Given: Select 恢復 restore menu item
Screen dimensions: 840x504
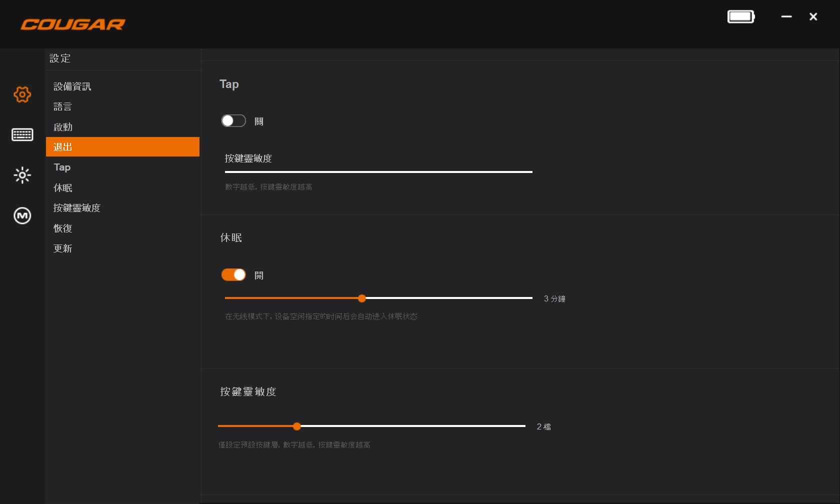Looking at the screenshot, I should pos(63,228).
